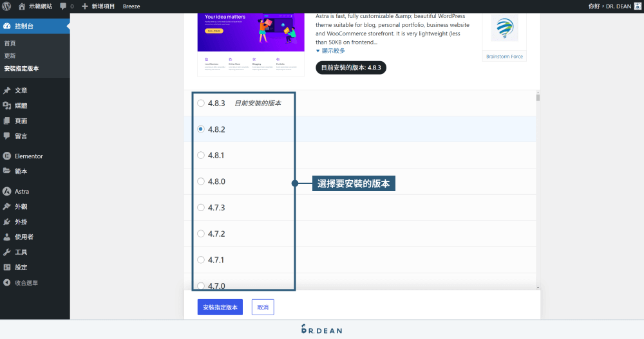Click the 使用者 user icon
Viewport: 644px width, 339px height.
7,237
